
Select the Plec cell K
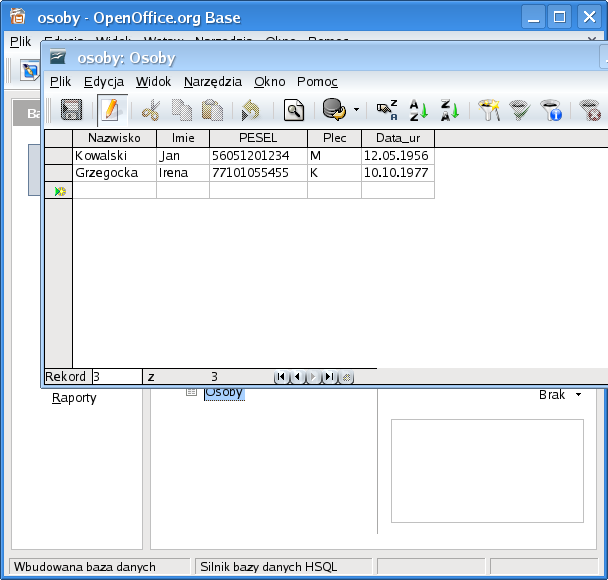coord(335,173)
